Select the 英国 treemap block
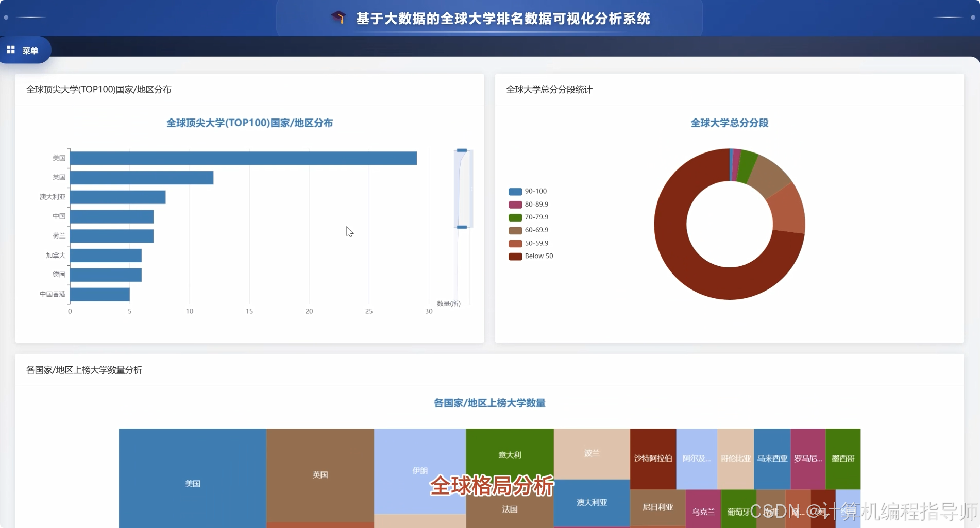The width and height of the screenshot is (980, 528). coord(319,474)
